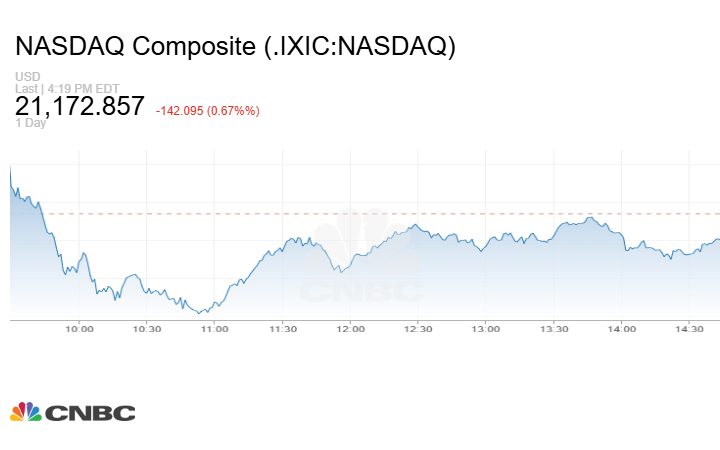Image resolution: width=720 pixels, height=450 pixels.
Task: Click the CNBC peacock logo icon
Action: 26,412
